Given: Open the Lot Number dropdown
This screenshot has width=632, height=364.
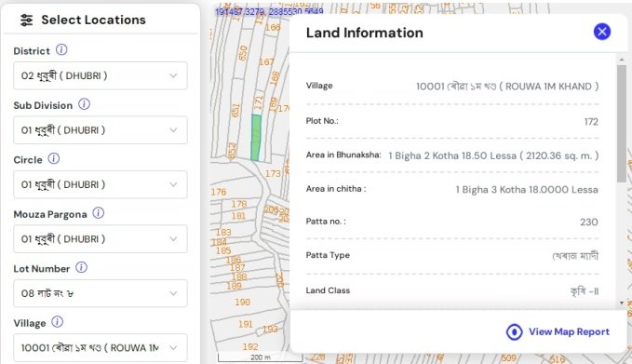Looking at the screenshot, I should [x=101, y=293].
